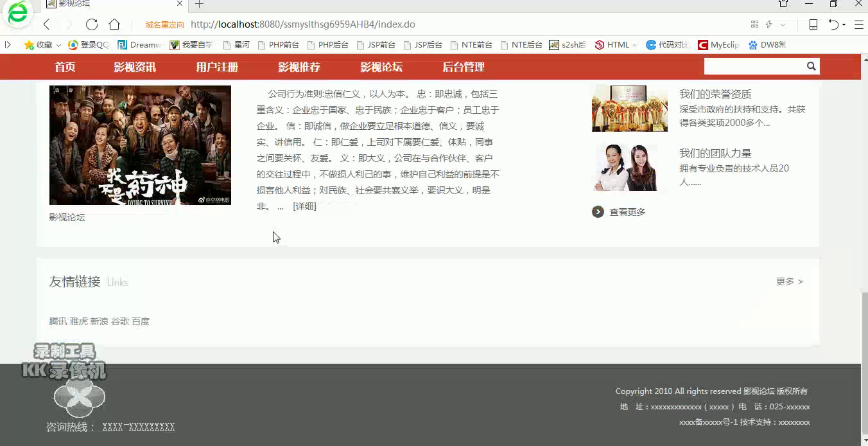The width and height of the screenshot is (868, 446).
Task: Open the MyEclipse bookmark
Action: pyautogui.click(x=718, y=45)
